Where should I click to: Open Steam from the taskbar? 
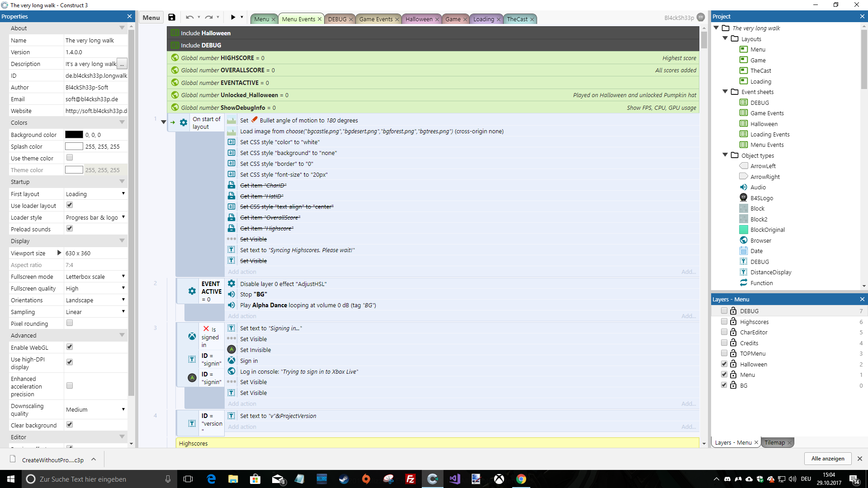point(344,479)
